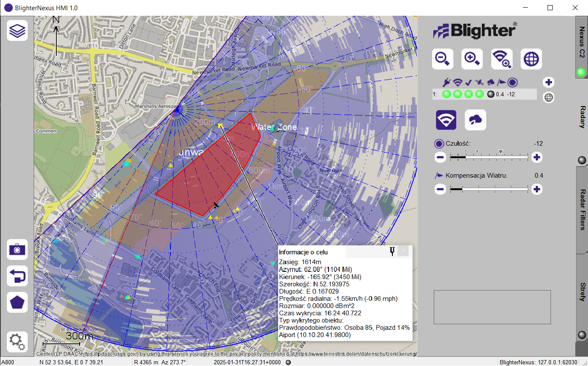The width and height of the screenshot is (588, 366).
Task: Increase Czułość with the plus button
Action: 537,157
